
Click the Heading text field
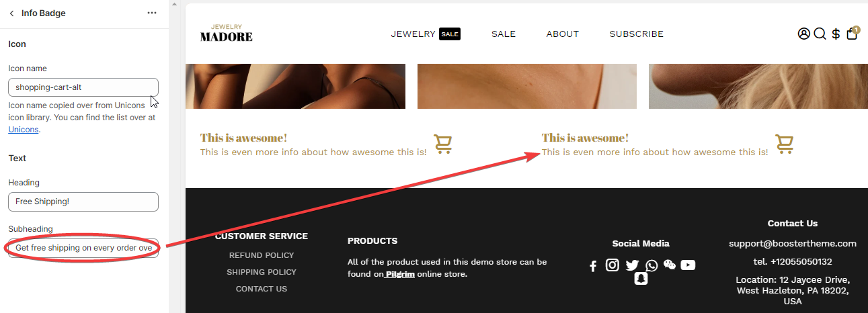click(83, 202)
